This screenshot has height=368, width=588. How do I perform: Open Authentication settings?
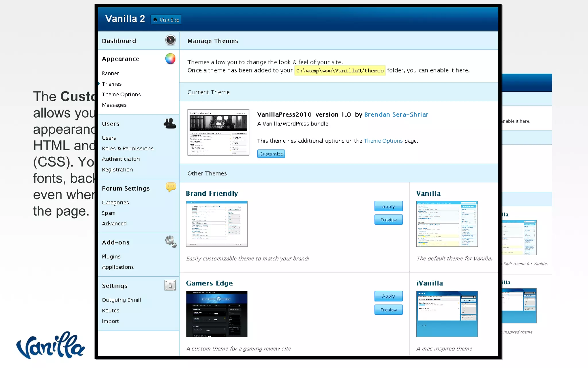click(121, 159)
